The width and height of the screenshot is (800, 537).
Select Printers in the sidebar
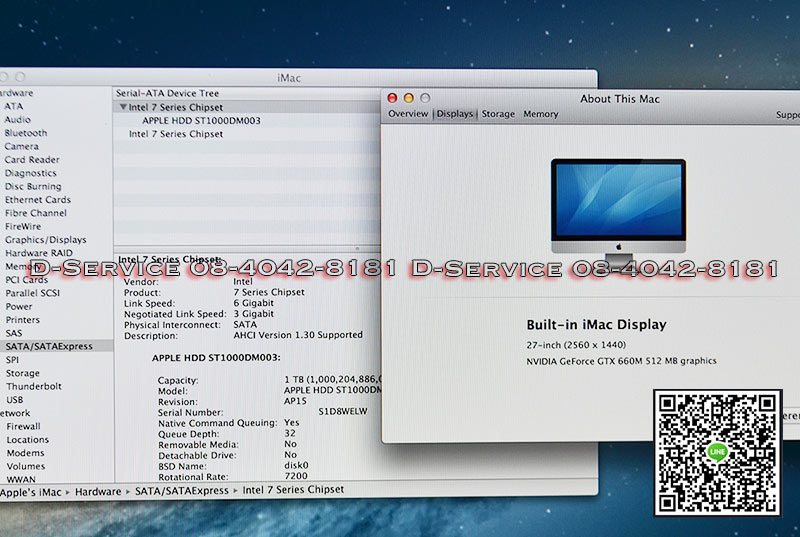22,320
